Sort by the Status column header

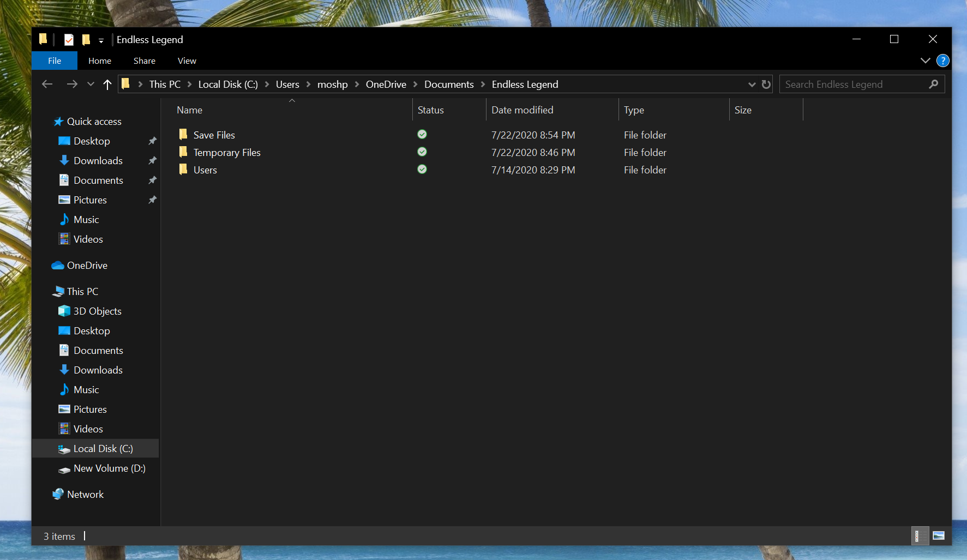click(x=449, y=110)
